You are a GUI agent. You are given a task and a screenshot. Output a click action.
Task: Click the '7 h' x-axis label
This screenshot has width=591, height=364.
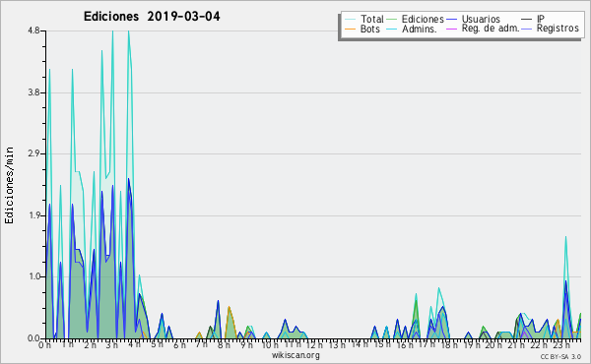click(x=201, y=344)
